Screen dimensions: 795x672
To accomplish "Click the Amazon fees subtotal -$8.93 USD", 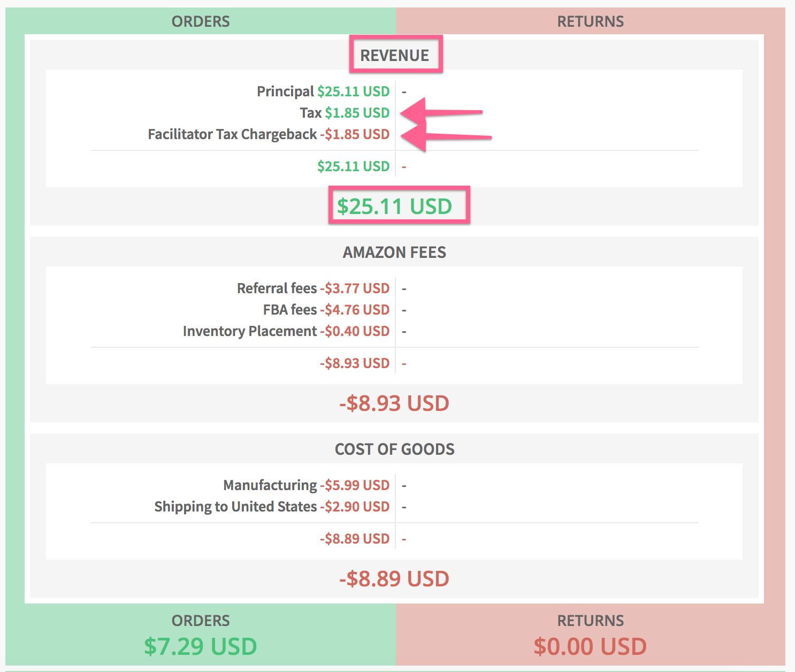I will pos(355,363).
